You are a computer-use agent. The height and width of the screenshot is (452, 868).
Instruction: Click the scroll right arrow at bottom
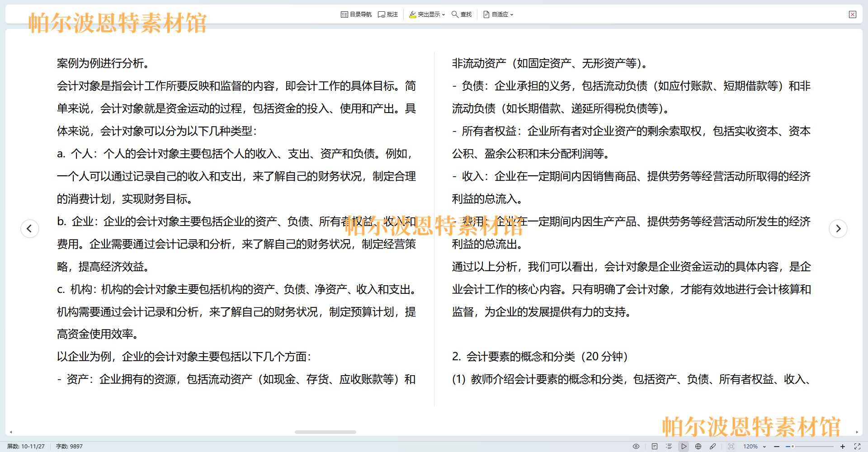(857, 432)
